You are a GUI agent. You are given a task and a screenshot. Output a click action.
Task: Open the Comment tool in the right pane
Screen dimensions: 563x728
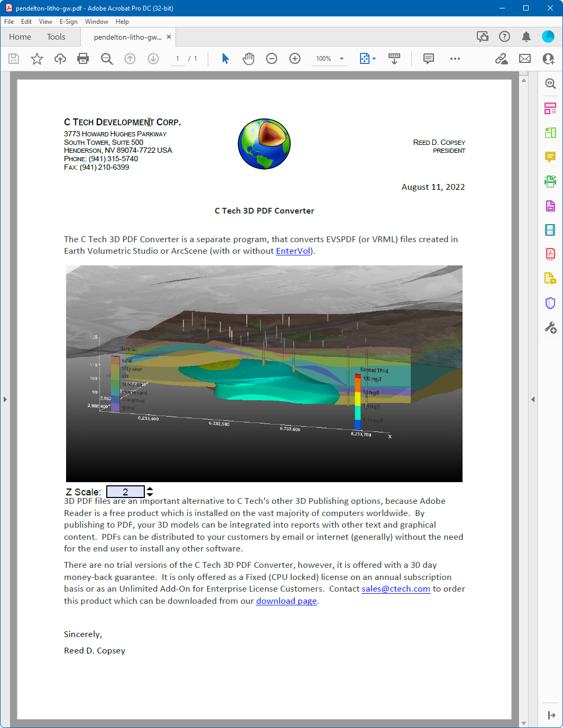point(550,157)
